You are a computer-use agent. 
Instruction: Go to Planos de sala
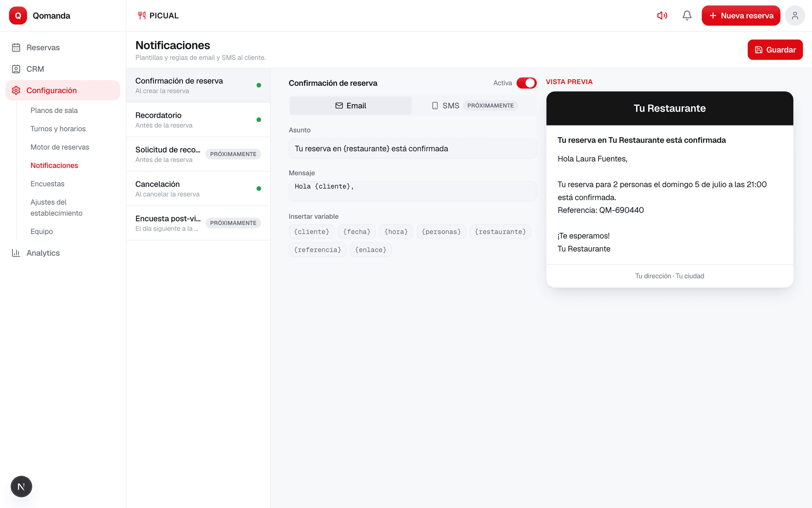[x=54, y=110]
